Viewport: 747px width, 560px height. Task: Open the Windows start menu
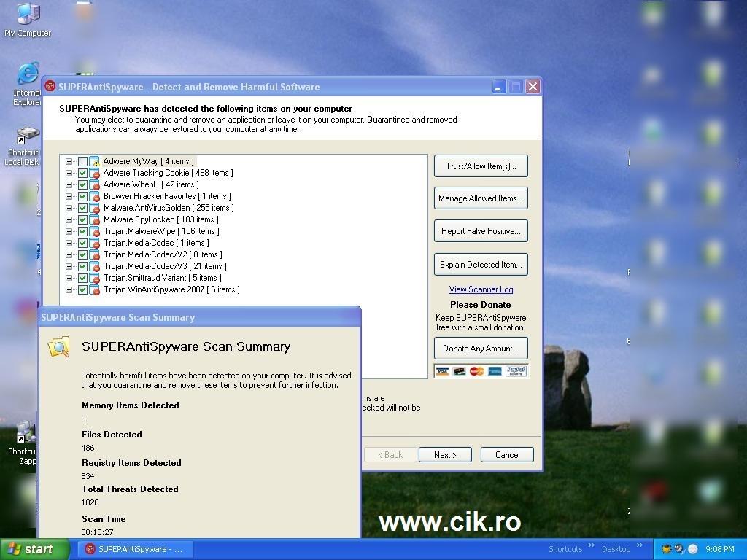34,549
